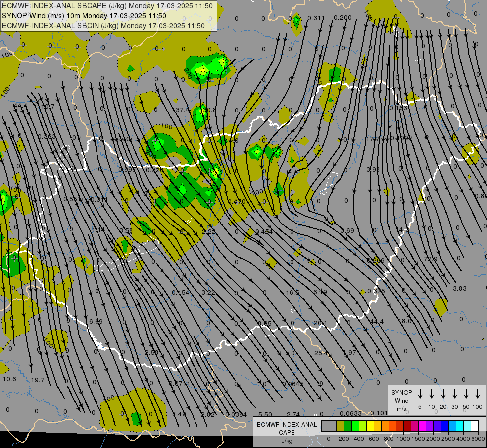Pick the olive swatch in CAPE legend
This screenshot has height=448, width=487.
(x=340, y=426)
